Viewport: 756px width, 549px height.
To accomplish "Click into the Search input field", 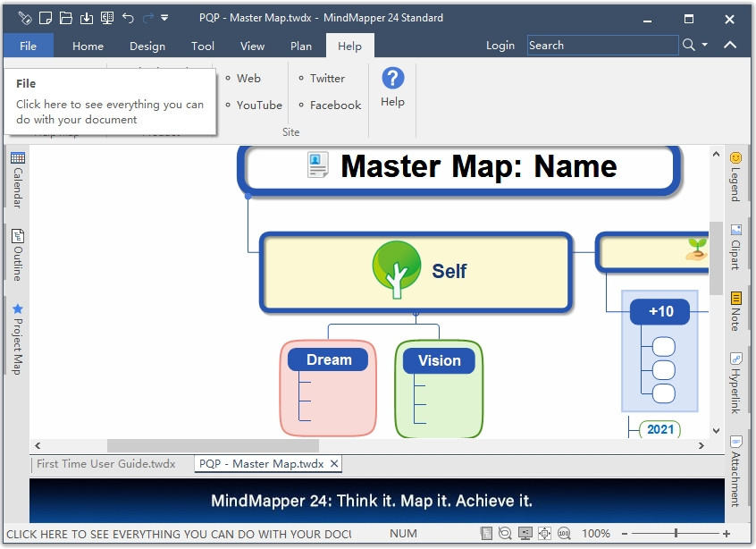I will (601, 46).
